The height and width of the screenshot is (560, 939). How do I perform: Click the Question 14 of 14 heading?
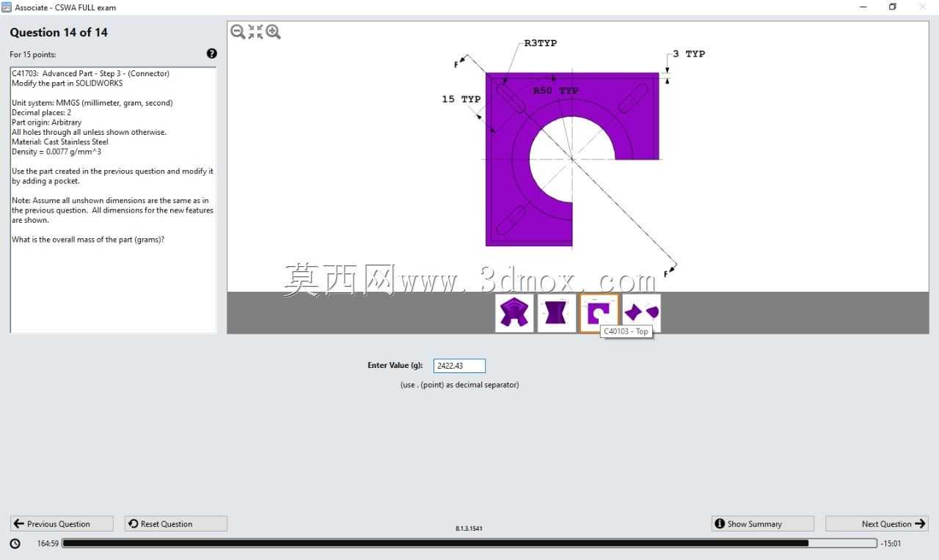click(59, 32)
